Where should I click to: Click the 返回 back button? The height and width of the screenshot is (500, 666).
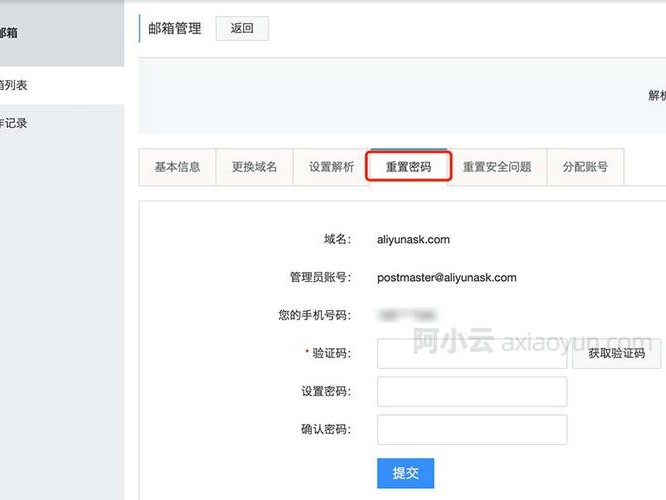(x=242, y=28)
